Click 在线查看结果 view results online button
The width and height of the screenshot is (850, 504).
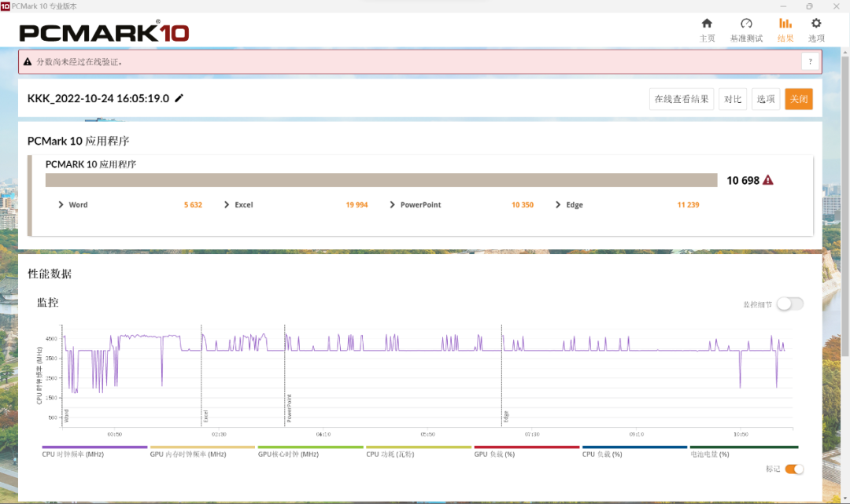(682, 99)
